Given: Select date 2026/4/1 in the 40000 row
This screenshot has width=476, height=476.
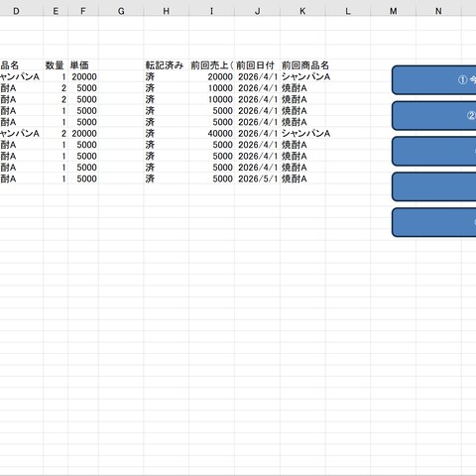Looking at the screenshot, I should [257, 133].
